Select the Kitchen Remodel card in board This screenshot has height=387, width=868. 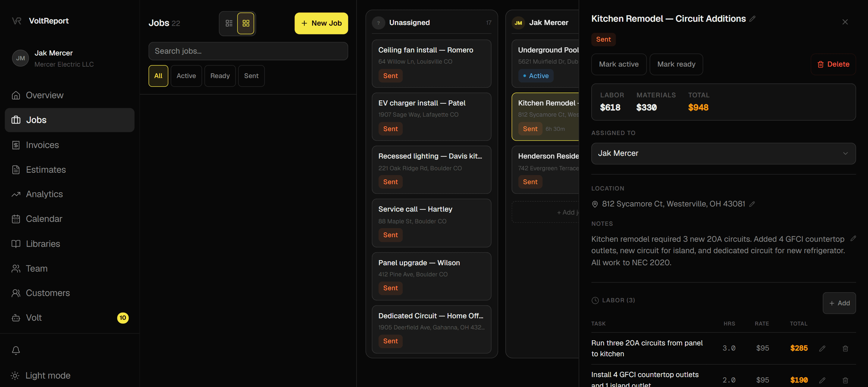546,117
